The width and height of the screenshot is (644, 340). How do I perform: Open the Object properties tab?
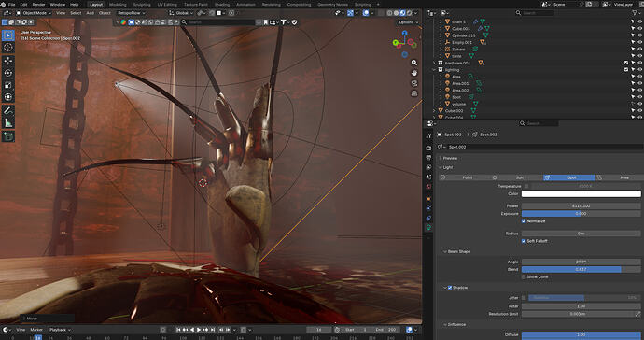click(428, 199)
